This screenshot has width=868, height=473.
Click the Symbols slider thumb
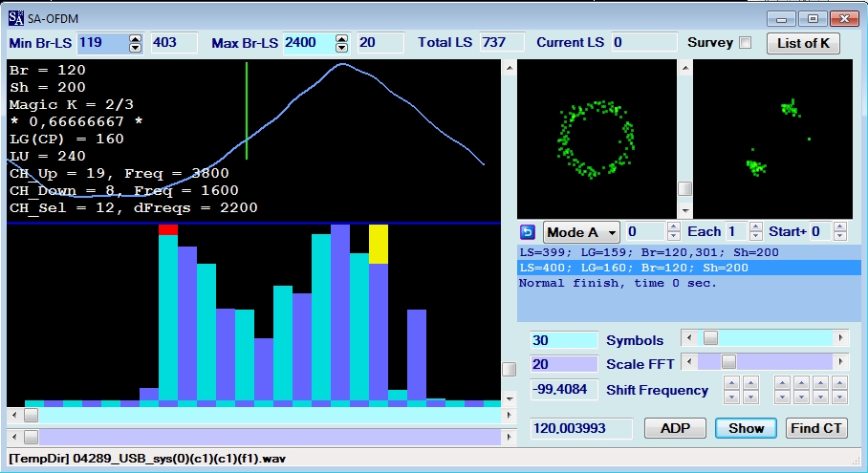coord(710,338)
